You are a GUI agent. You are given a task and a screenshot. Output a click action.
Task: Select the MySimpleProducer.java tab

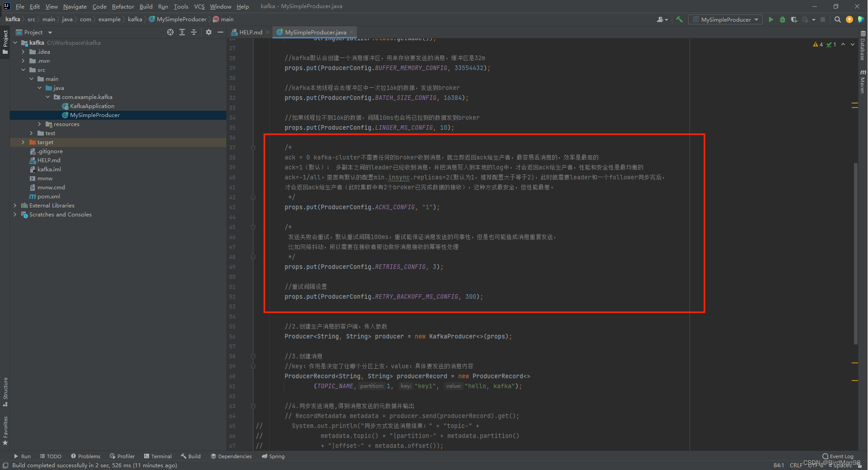click(x=315, y=32)
